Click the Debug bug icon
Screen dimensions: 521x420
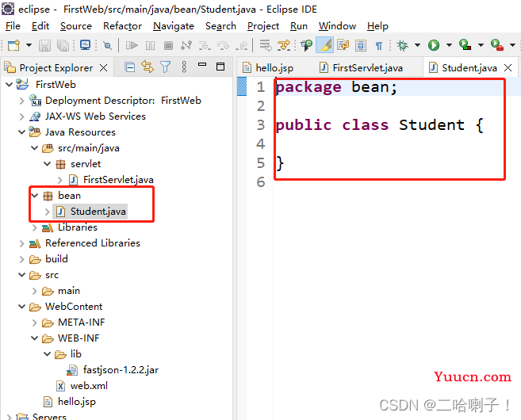click(402, 45)
